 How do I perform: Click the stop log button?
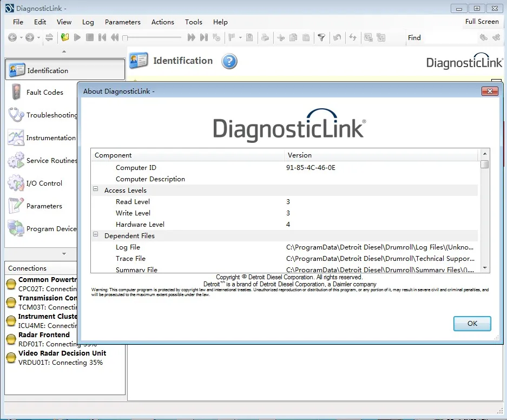pyautogui.click(x=90, y=37)
